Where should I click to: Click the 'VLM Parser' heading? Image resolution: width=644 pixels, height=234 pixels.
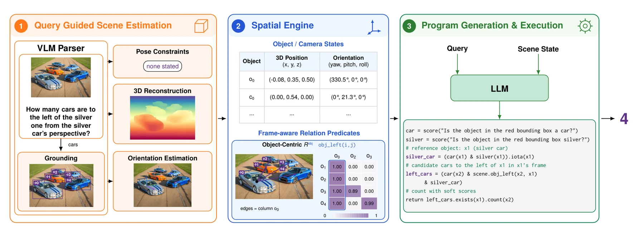pyautogui.click(x=61, y=48)
